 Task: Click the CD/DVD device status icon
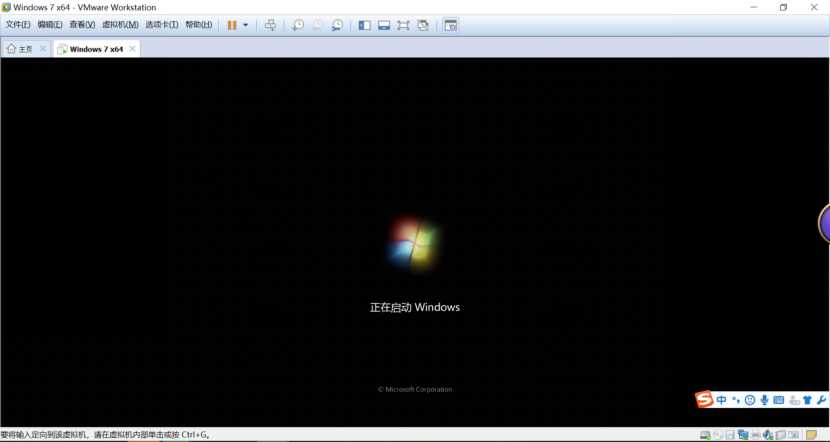coord(717,435)
